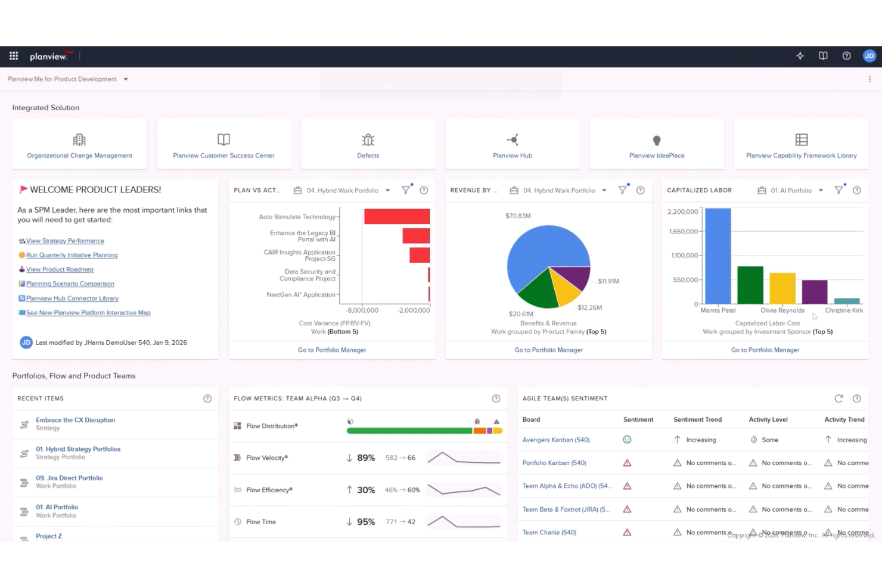This screenshot has width=882, height=588.
Task: Go to Portfolio Manager from Revenue By panel
Action: coord(549,350)
